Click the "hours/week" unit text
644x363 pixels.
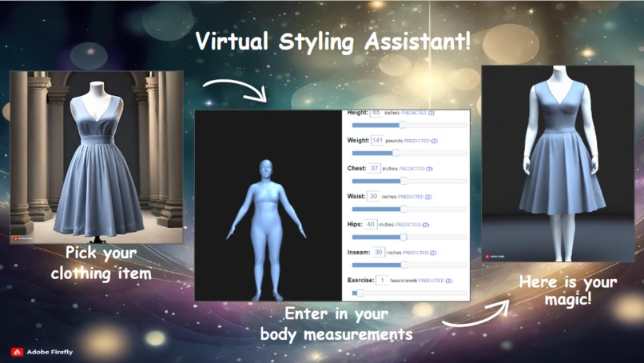click(x=403, y=281)
